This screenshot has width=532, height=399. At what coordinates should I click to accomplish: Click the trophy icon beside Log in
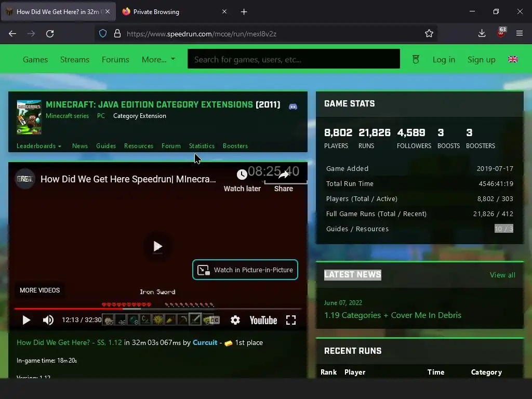[416, 59]
